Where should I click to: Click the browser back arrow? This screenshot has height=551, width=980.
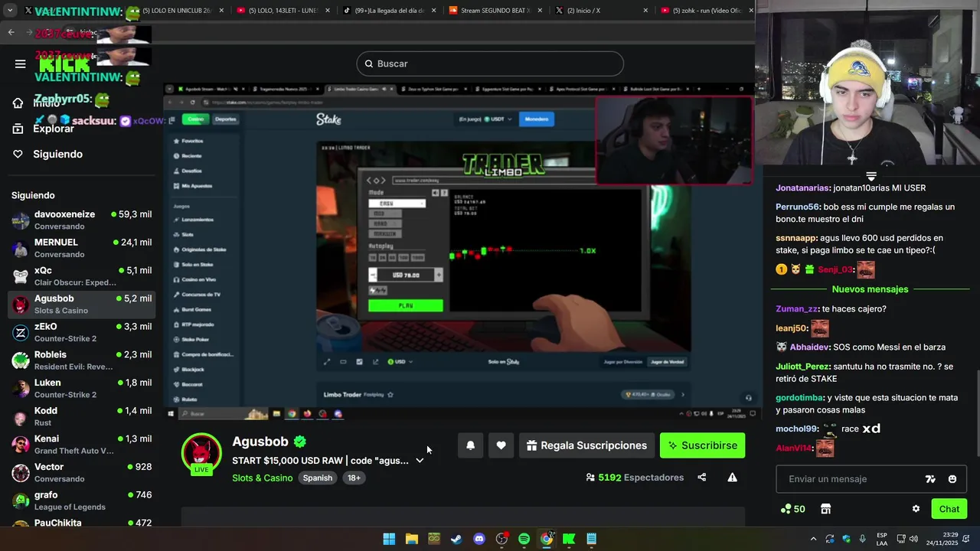11,32
